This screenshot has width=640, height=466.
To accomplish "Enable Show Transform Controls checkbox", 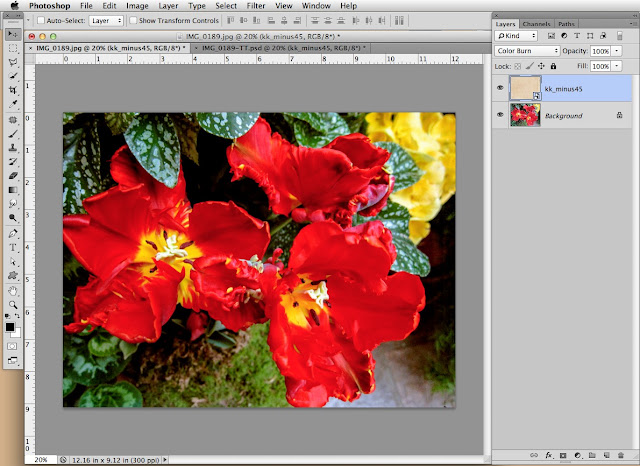I will (x=133, y=20).
